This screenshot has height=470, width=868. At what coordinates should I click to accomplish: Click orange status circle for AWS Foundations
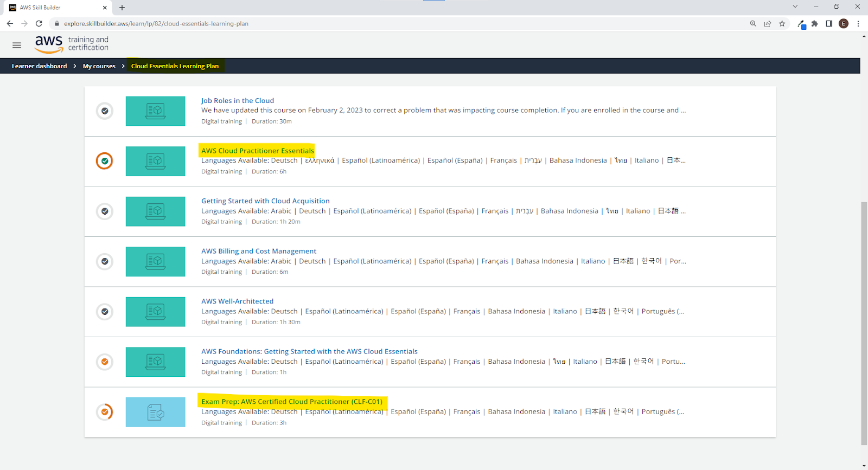pos(105,362)
